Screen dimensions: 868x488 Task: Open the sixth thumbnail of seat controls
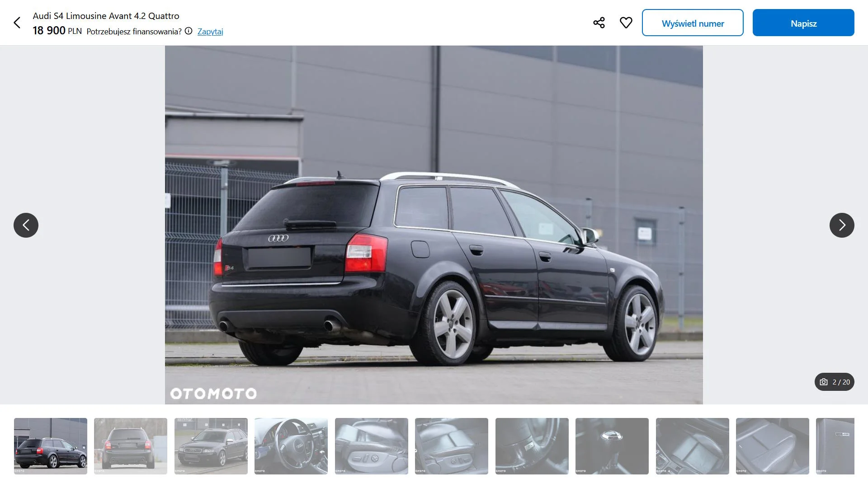pos(452,446)
